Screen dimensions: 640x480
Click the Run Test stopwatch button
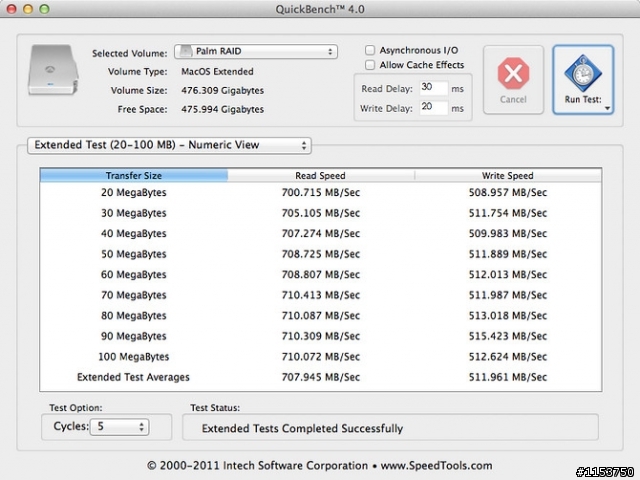pos(583,79)
